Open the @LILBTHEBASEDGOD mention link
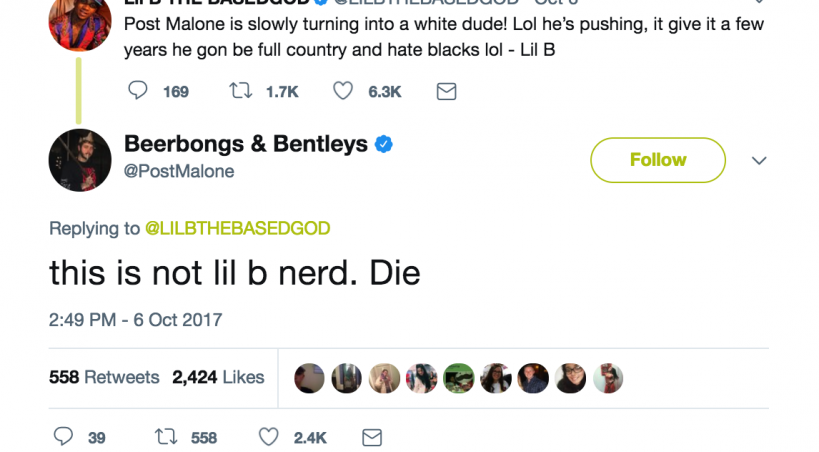819x452 pixels. pyautogui.click(x=237, y=228)
